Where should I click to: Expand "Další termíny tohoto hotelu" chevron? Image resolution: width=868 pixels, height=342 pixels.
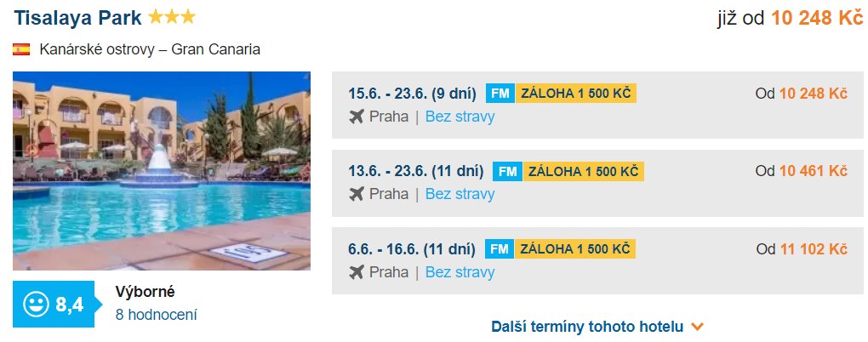click(698, 327)
